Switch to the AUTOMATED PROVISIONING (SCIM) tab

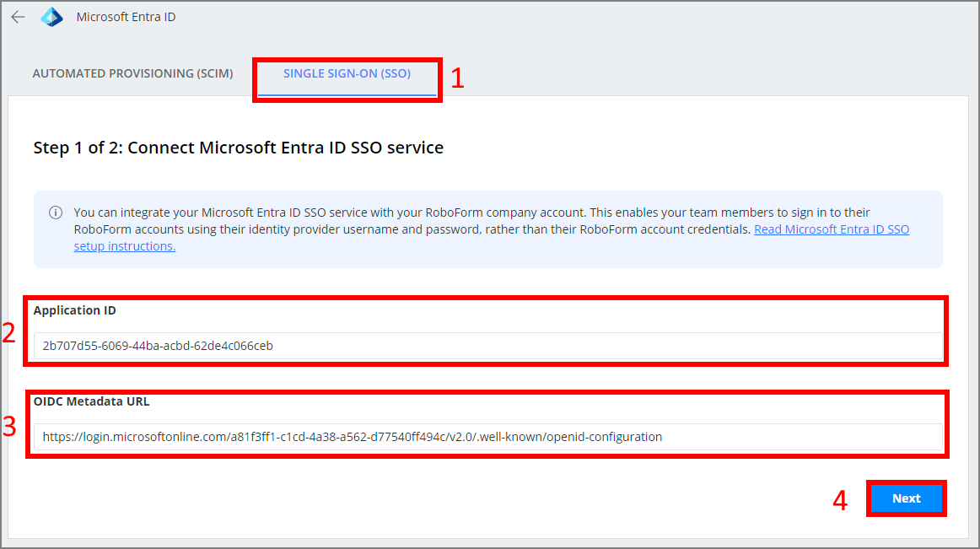pyautogui.click(x=132, y=73)
